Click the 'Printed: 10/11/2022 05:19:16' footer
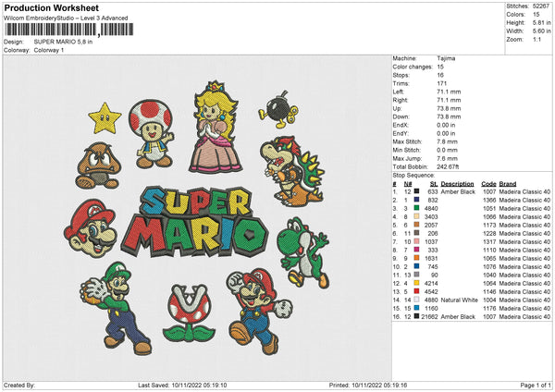This screenshot has width=555, height=392. [x=368, y=385]
